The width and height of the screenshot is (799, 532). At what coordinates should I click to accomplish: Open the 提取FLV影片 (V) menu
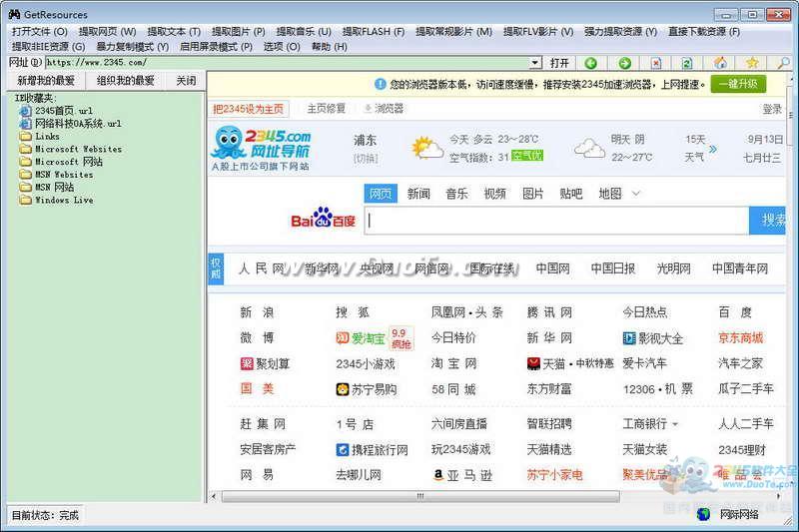point(538,32)
